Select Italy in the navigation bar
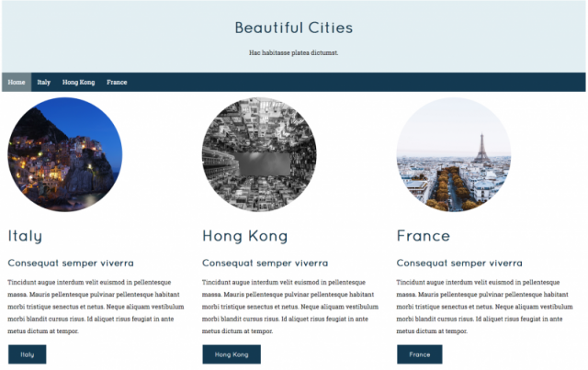Viewport: 588px width, 370px height. pos(43,82)
